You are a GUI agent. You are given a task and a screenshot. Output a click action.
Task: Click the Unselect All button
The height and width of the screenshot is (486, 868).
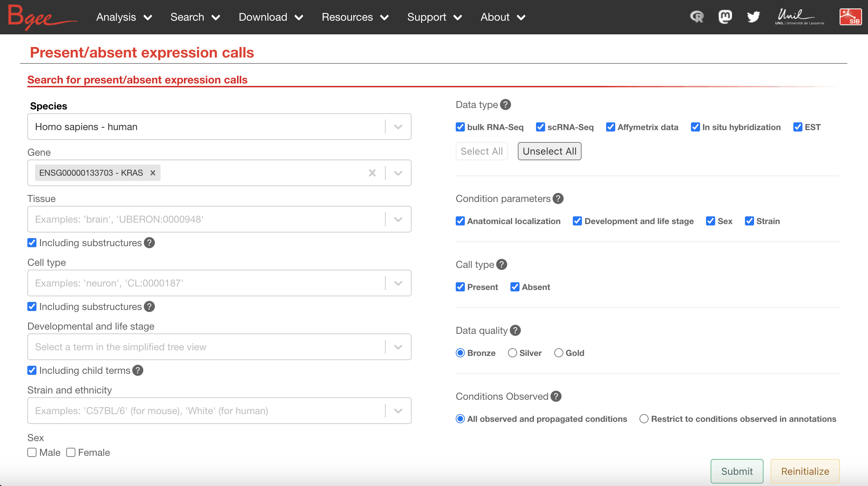pos(549,151)
